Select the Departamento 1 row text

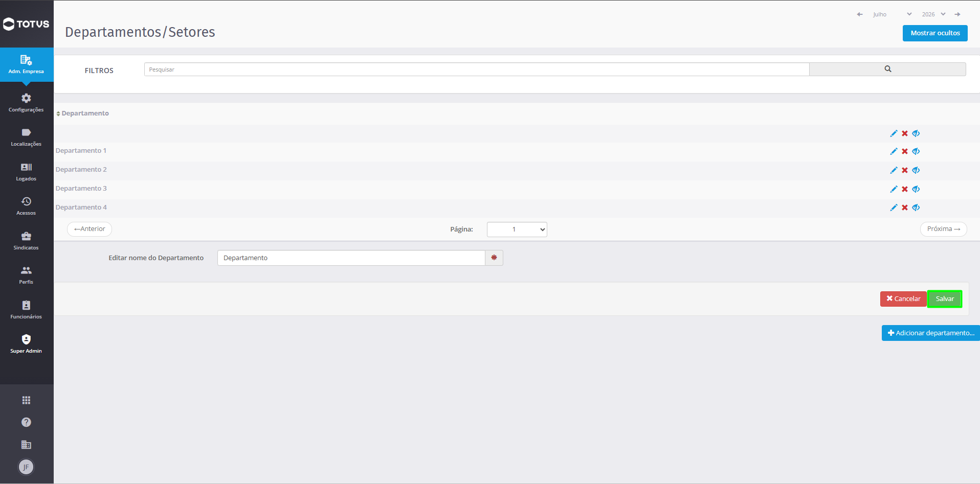[x=81, y=151]
